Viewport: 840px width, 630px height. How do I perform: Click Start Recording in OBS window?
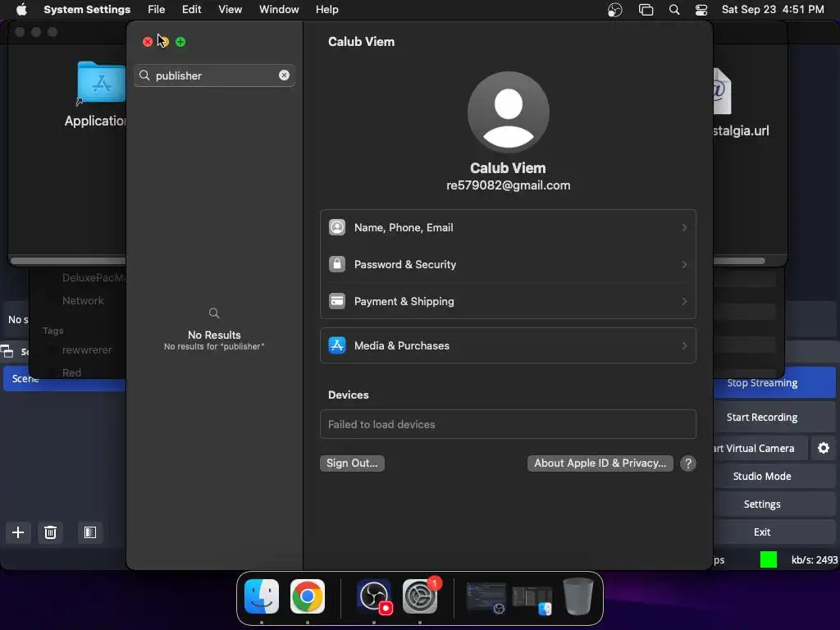[775, 418]
